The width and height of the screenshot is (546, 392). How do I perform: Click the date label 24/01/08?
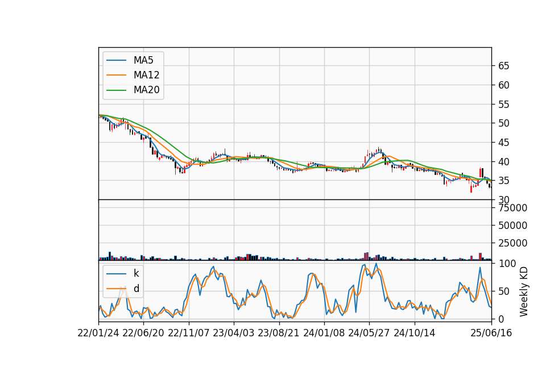[x=324, y=333]
